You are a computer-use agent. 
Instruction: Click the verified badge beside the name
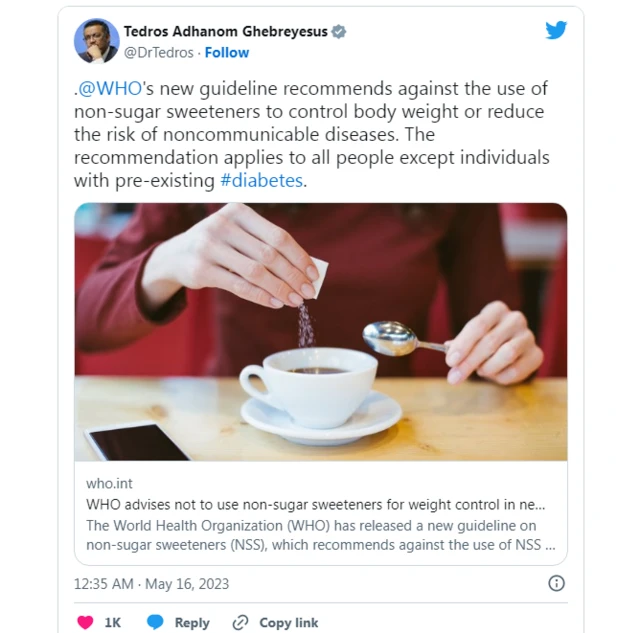tap(338, 31)
